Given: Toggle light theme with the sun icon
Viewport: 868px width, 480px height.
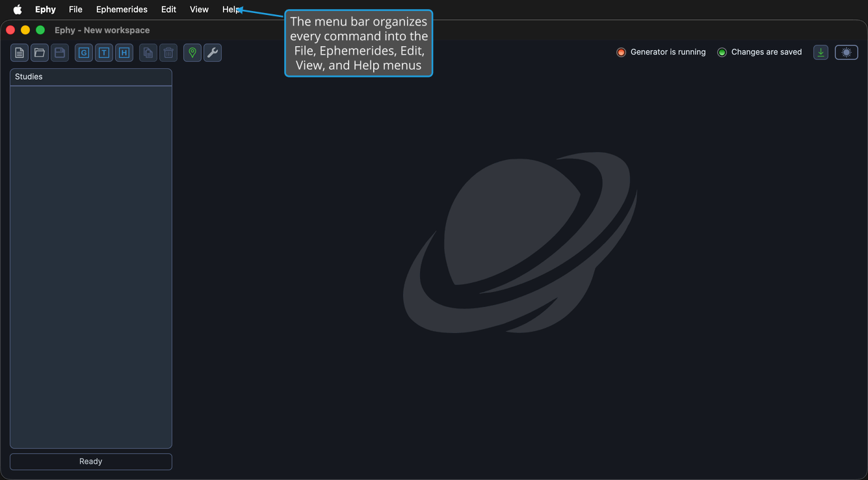Looking at the screenshot, I should coord(847,53).
